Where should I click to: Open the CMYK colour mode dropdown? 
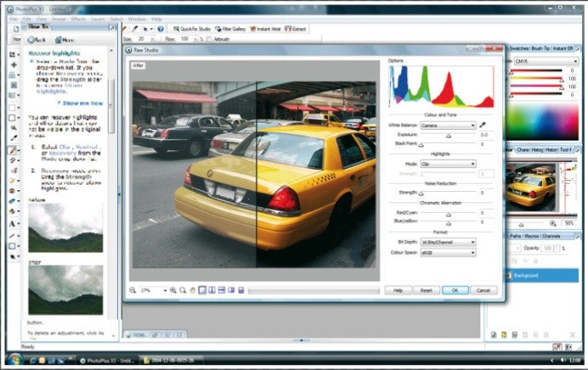546,61
